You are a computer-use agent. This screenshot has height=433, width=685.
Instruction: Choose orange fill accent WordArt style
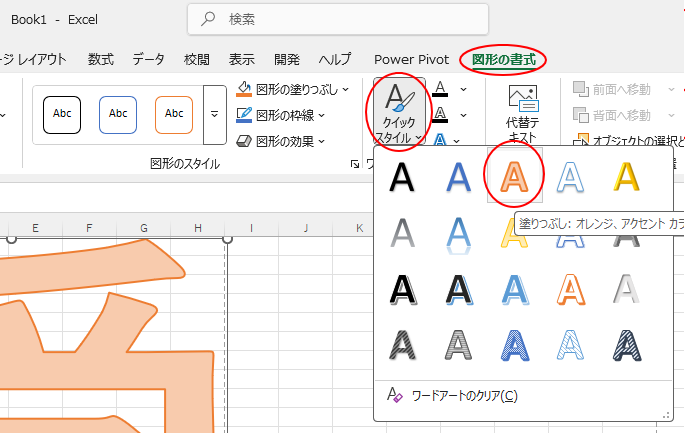click(515, 176)
